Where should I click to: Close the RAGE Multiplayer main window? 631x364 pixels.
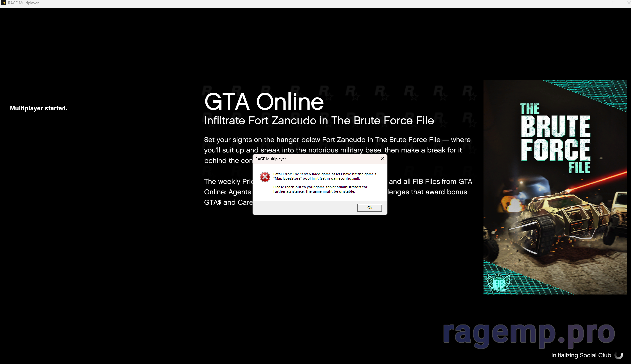[x=628, y=3]
